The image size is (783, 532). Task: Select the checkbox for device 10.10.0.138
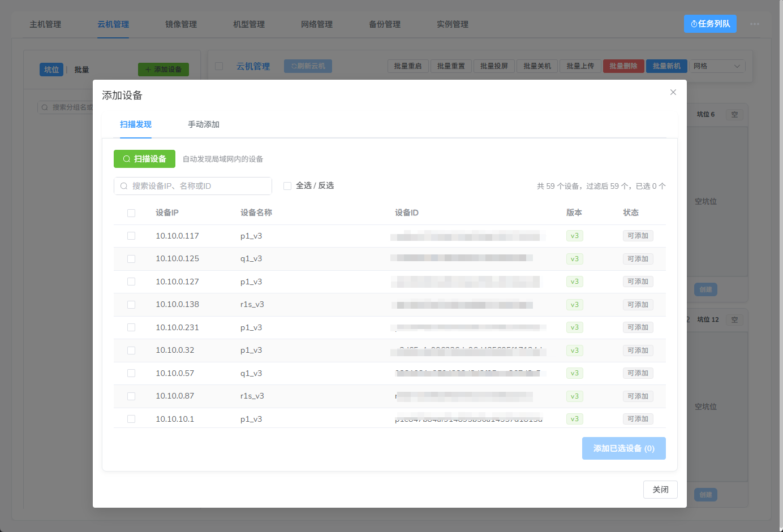pos(131,304)
